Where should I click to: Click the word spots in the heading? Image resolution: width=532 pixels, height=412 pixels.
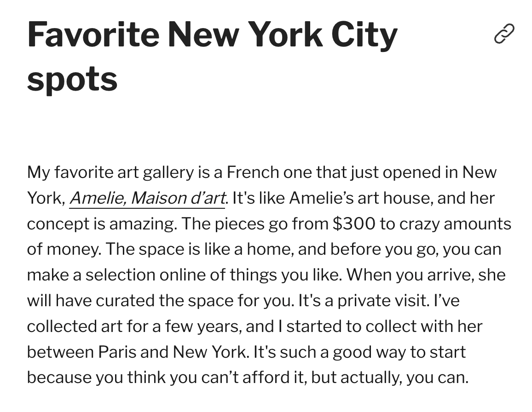[72, 79]
